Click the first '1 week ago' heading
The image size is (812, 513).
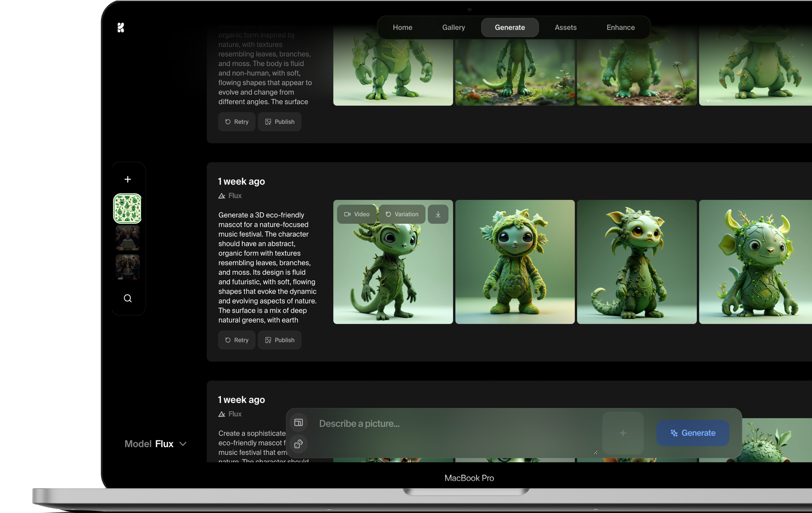pyautogui.click(x=241, y=181)
